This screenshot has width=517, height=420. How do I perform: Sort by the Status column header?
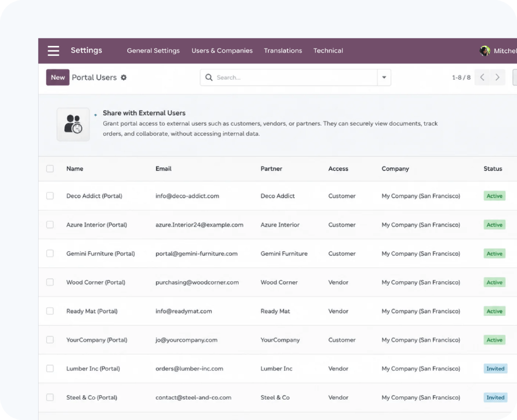493,169
